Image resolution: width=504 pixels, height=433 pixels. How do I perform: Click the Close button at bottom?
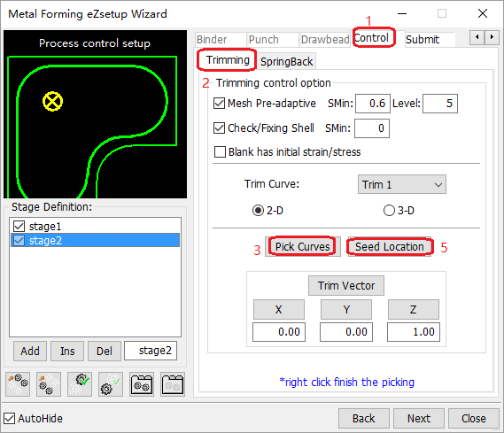474,419
